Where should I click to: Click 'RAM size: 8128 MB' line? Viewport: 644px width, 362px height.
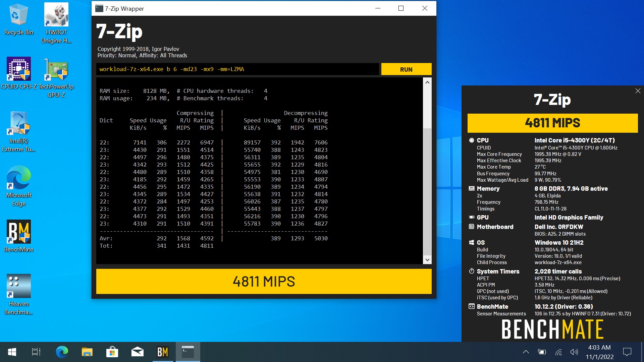135,91
